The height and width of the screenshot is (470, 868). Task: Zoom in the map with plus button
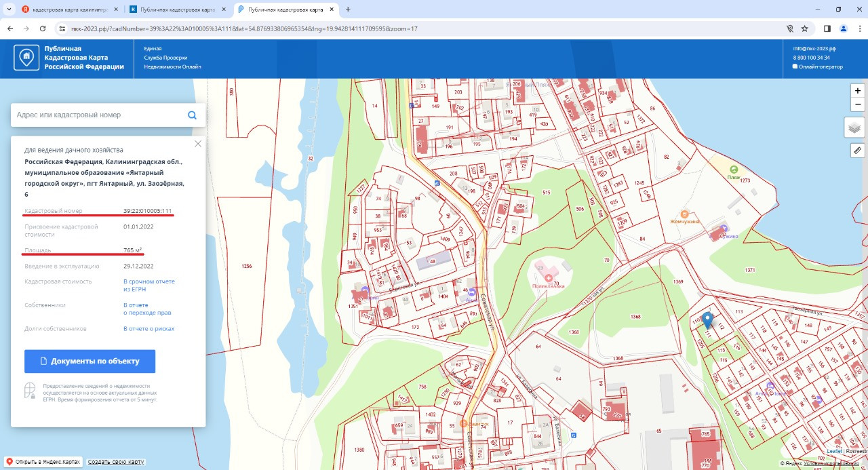(x=857, y=90)
